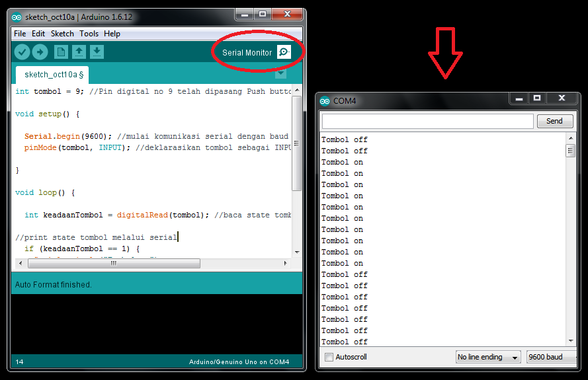Screen dimensions: 588x380
Task: Maximize the COM4 window
Action: [537, 98]
